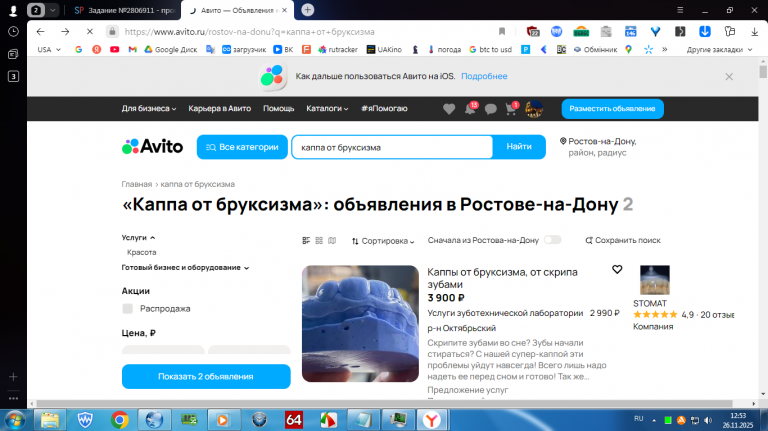Click the Windows Start button

[15, 420]
